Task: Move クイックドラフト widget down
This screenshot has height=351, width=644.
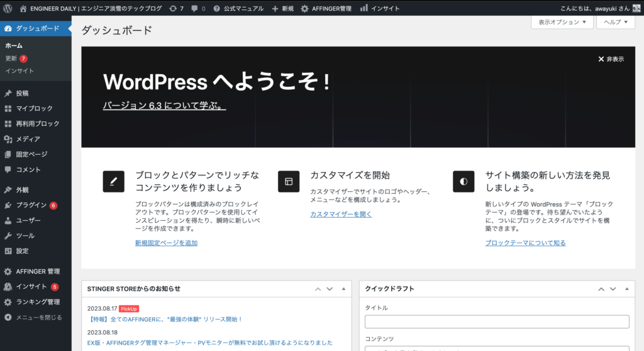Action: pyautogui.click(x=613, y=289)
